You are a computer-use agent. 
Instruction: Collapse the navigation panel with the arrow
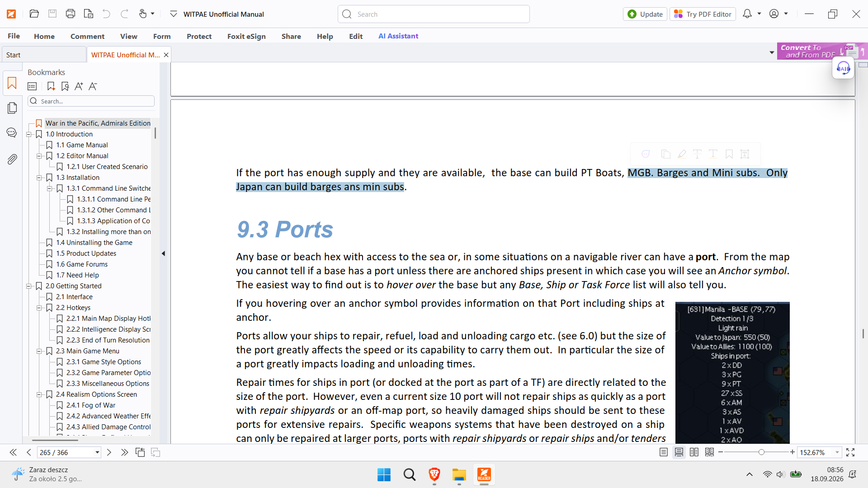click(x=164, y=253)
